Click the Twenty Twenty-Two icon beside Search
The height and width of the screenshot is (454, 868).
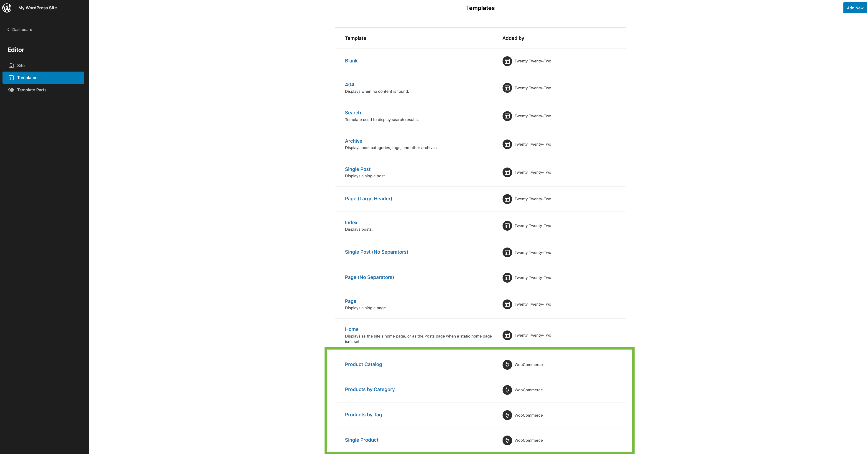tap(507, 116)
